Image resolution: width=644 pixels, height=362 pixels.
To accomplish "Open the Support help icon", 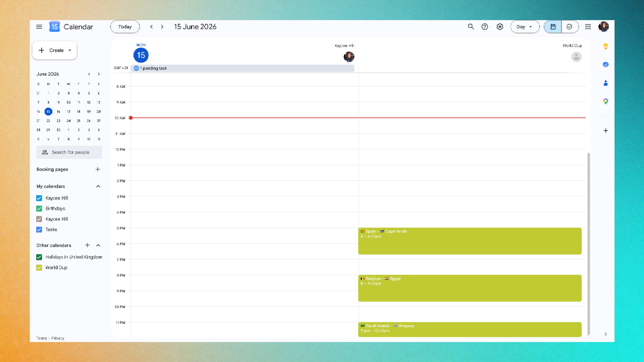I will [x=485, y=27].
